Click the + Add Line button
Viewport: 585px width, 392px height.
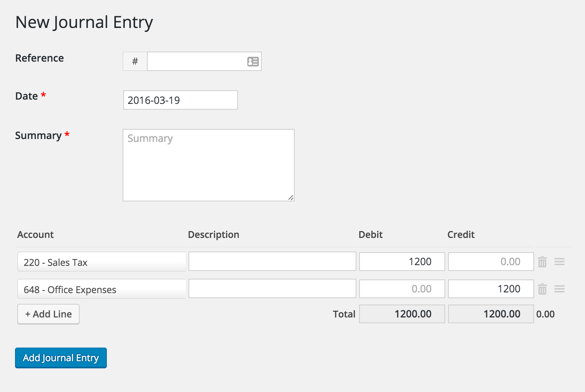[x=48, y=314]
